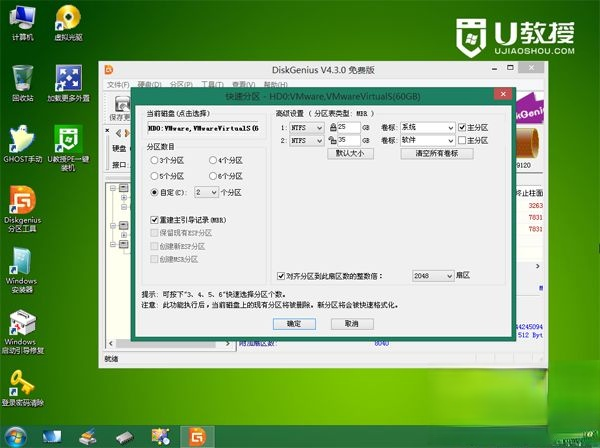Viewport: 600px width, 448px height.
Task: Open the 回收站 recycle bin icon
Action: click(x=23, y=83)
